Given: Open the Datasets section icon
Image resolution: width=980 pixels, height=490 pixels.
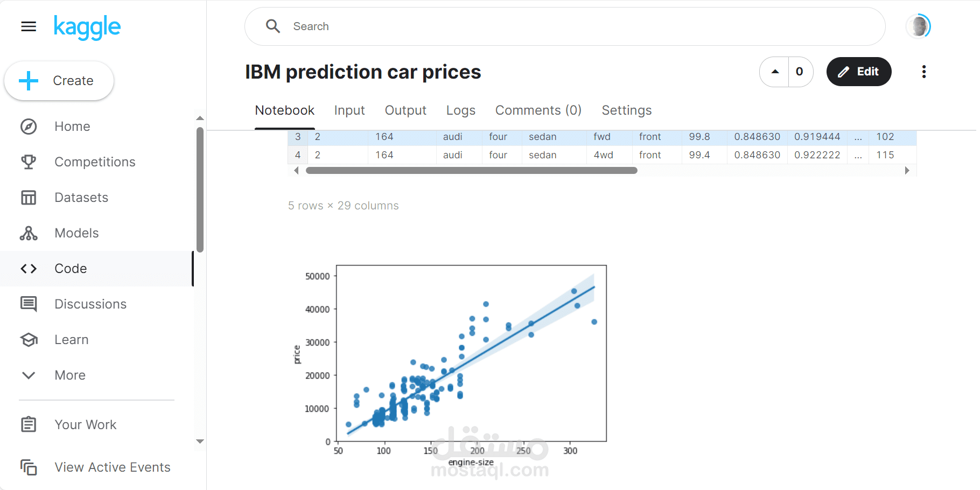Looking at the screenshot, I should click(29, 197).
